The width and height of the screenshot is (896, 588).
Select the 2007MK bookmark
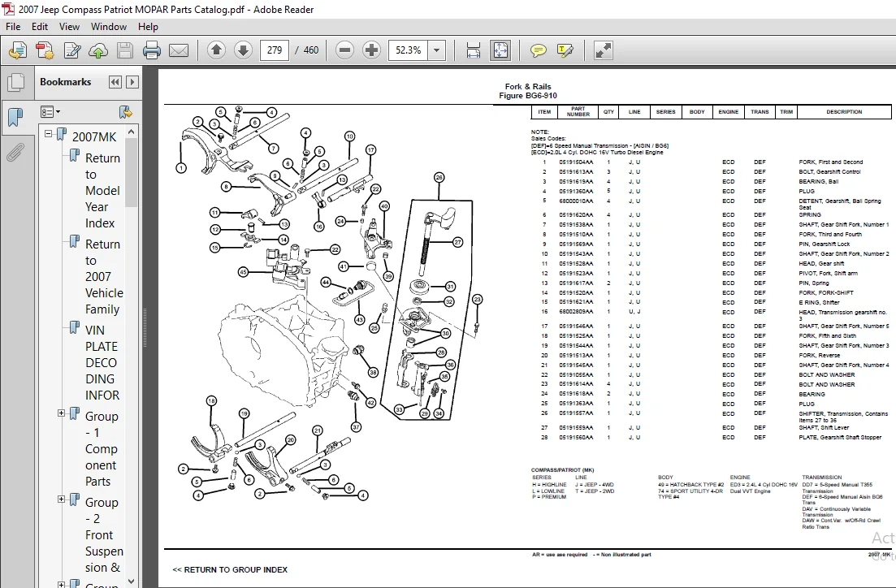(x=93, y=136)
